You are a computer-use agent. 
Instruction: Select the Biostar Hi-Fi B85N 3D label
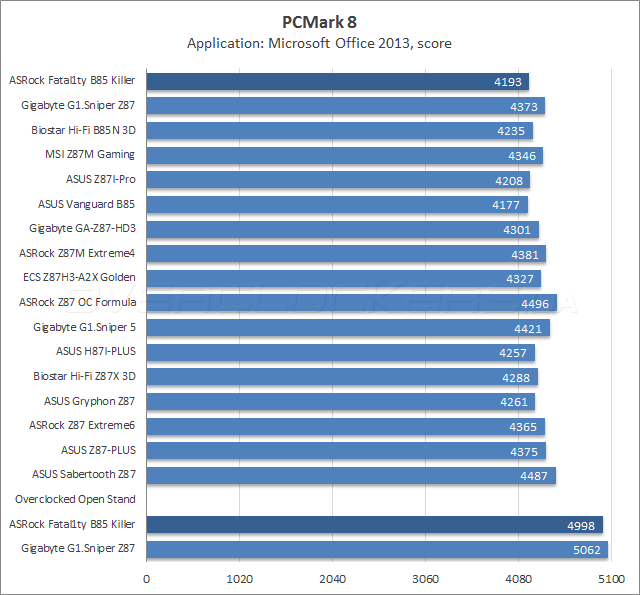coord(83,130)
